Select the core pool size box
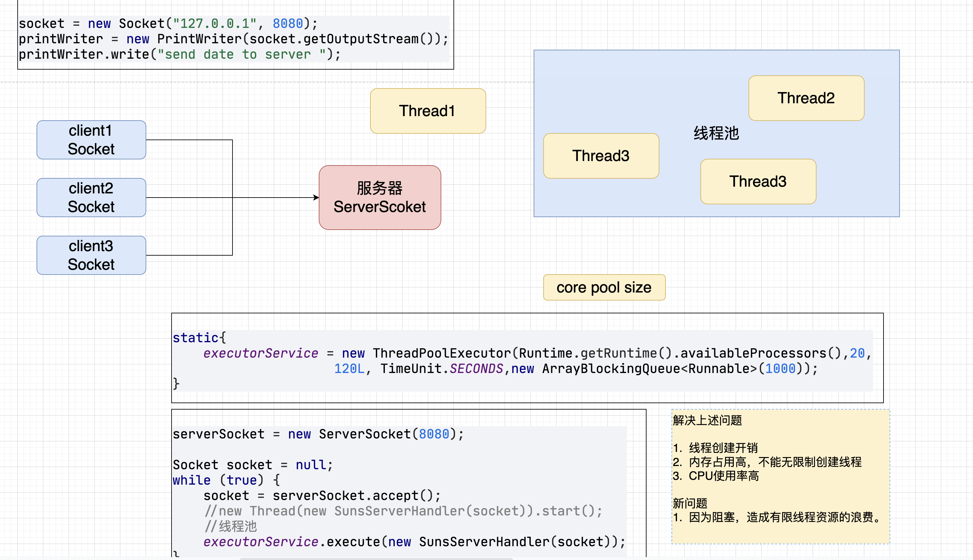 pyautogui.click(x=604, y=287)
